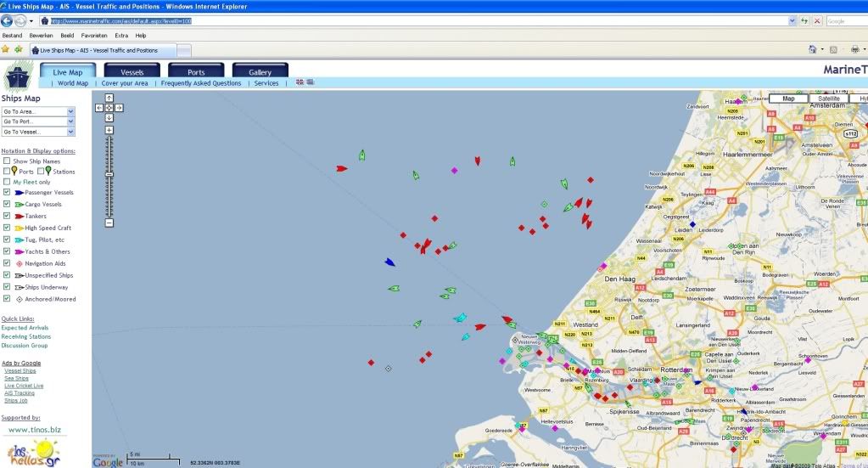Image resolution: width=868 pixels, height=468 pixels.
Task: Open the Go To Area dropdown
Action: [x=37, y=111]
